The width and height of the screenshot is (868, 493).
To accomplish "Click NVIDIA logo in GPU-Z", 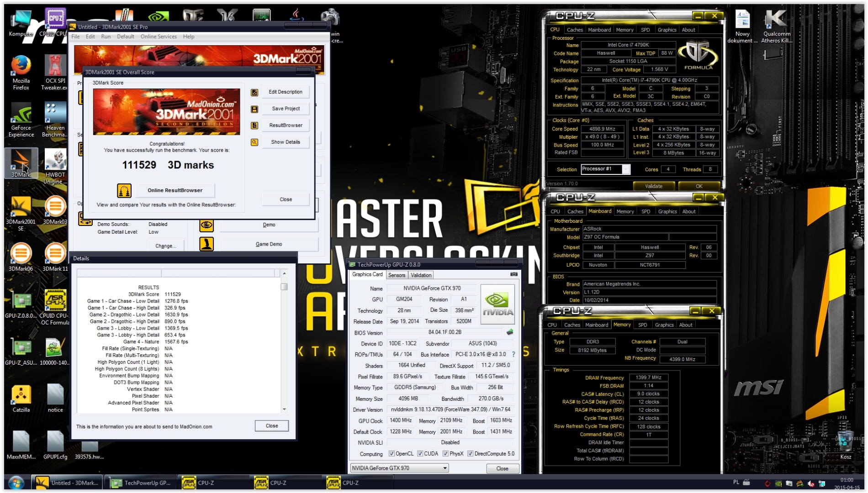I will pos(498,304).
